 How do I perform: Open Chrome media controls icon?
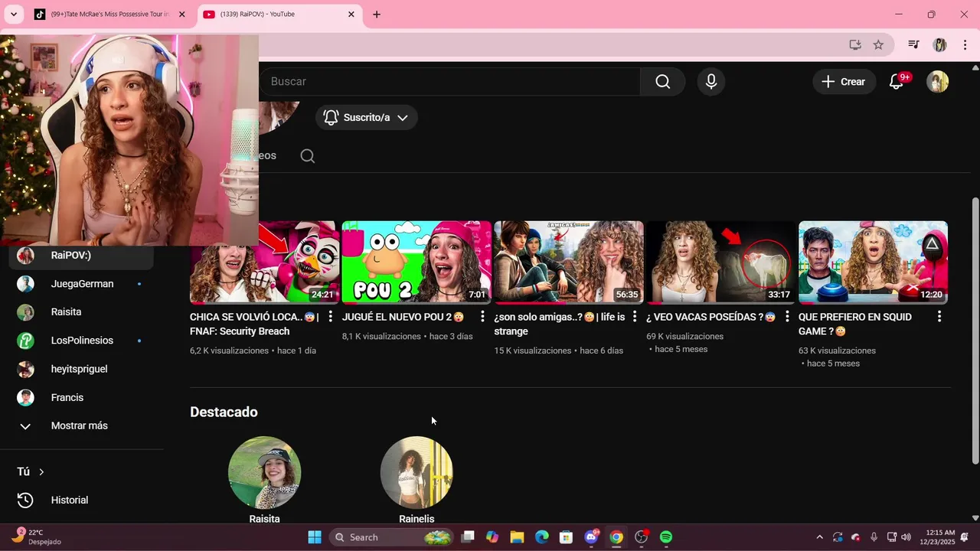pos(913,44)
